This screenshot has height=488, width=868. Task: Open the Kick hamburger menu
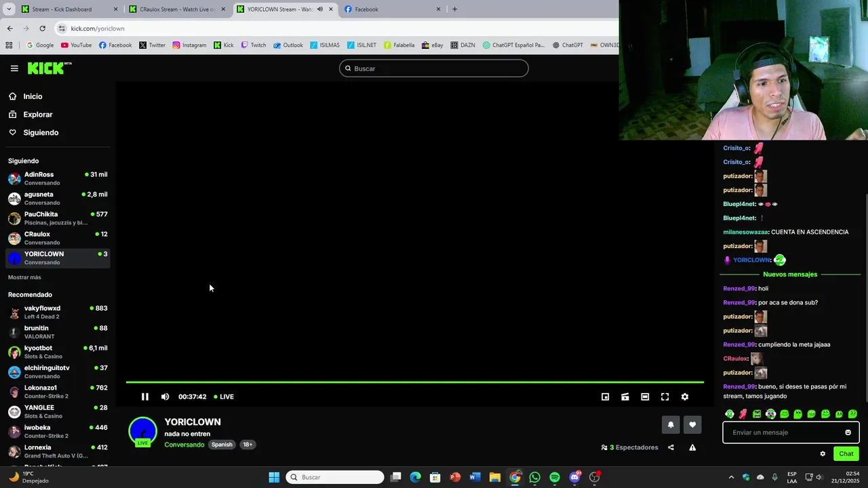point(14,68)
